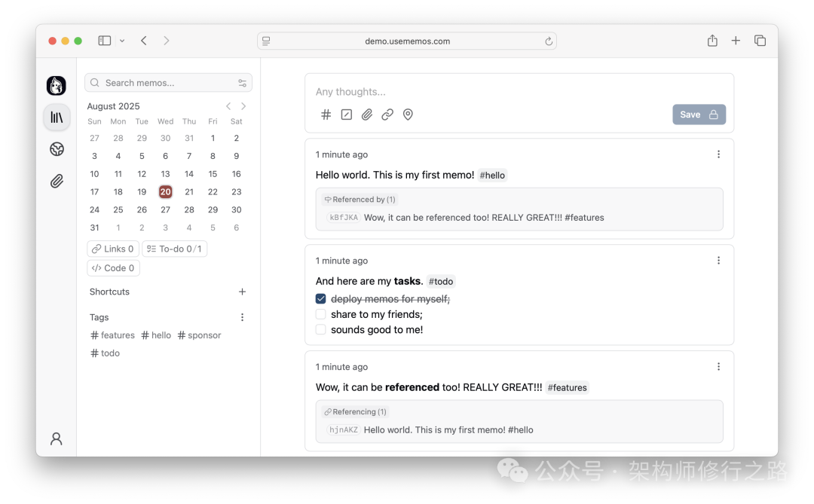
Task: Open the Attachments paperclip icon in sidebar
Action: pos(57,181)
